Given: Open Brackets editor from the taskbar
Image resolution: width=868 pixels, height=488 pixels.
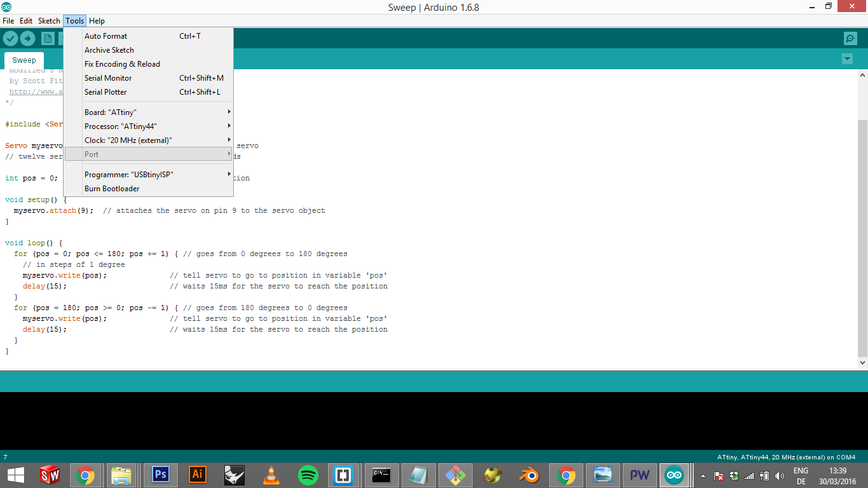Looking at the screenshot, I should (344, 475).
